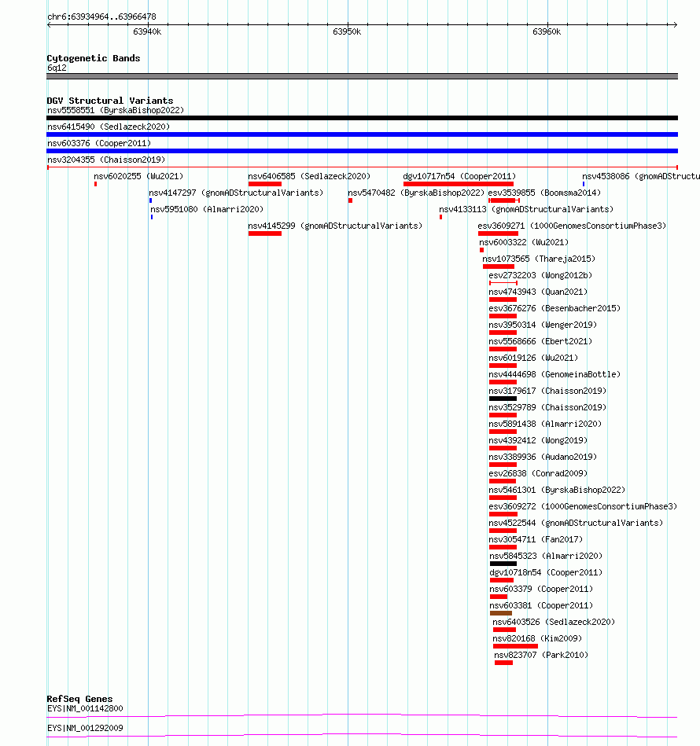Screen dimensions: 700x746
Task: Click the gray 6q12 cytogenetic band bar
Action: click(x=362, y=76)
